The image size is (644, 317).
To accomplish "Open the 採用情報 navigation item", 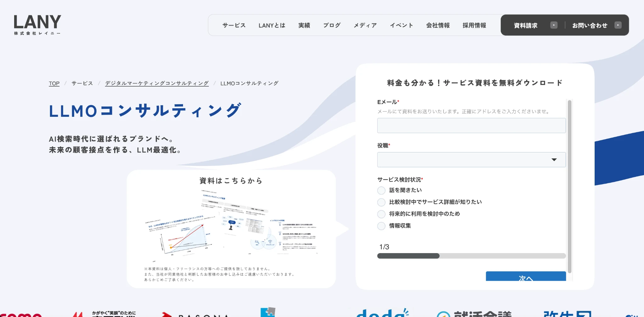I will (x=475, y=25).
